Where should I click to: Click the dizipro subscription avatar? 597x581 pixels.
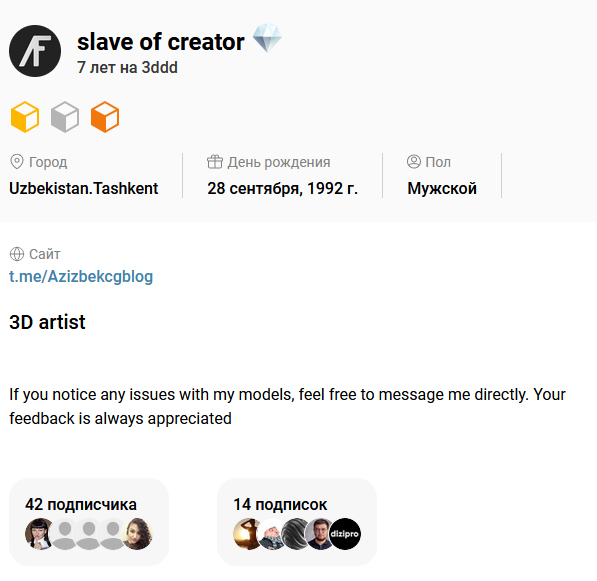[345, 534]
